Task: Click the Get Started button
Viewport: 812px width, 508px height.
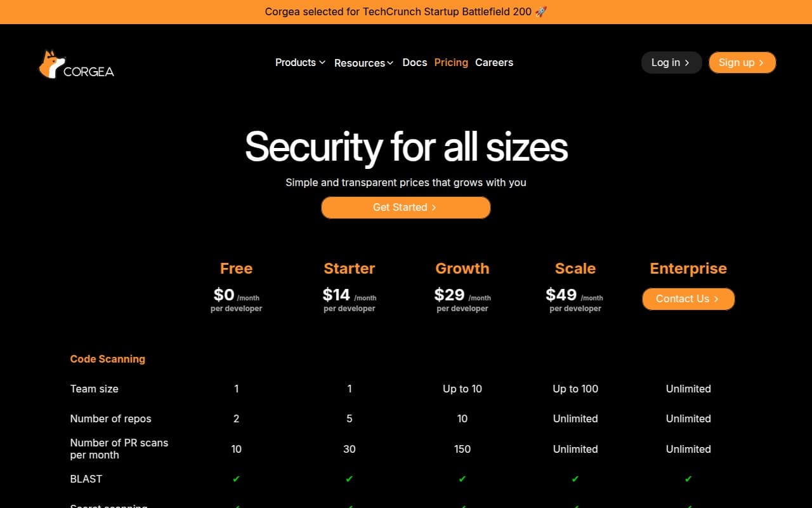Action: pyautogui.click(x=405, y=207)
